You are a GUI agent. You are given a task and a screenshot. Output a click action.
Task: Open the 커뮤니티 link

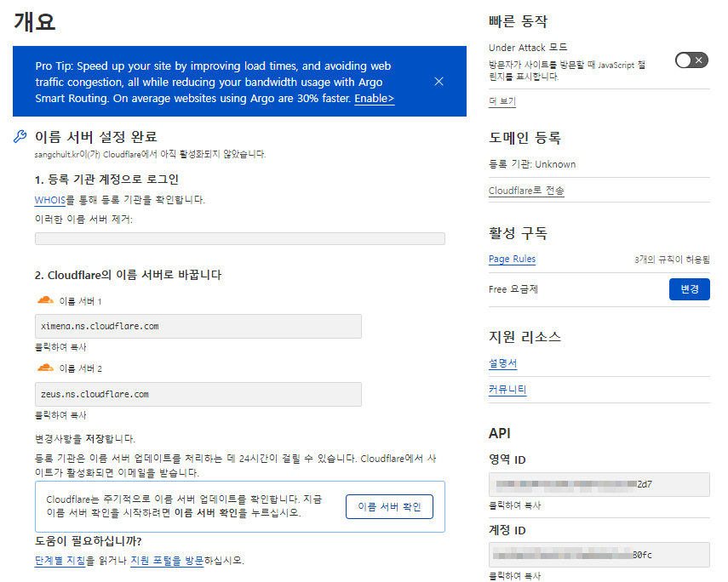(x=507, y=390)
